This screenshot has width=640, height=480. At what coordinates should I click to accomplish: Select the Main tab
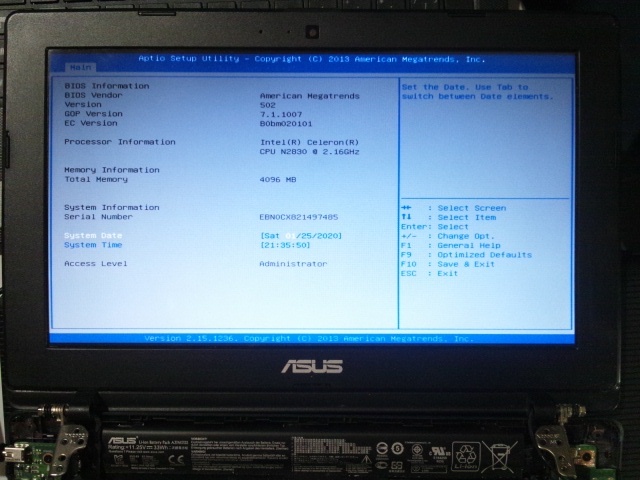pyautogui.click(x=80, y=67)
